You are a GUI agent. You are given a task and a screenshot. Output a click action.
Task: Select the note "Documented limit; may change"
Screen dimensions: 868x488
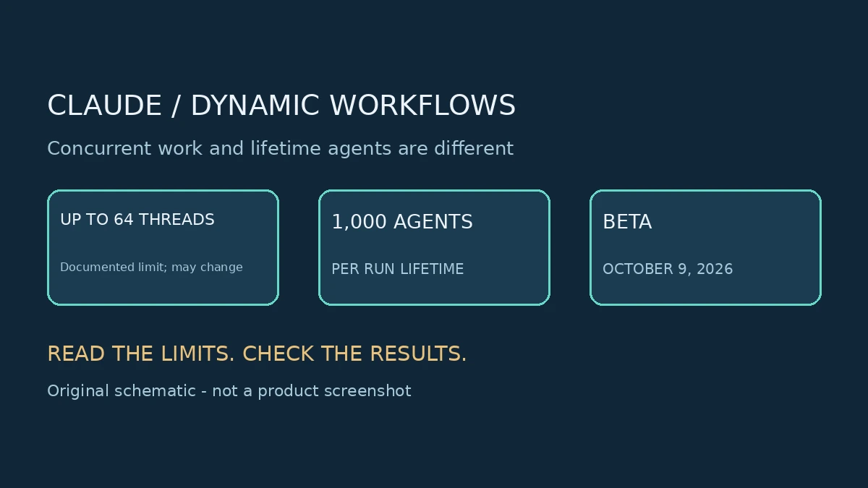pyautogui.click(x=151, y=267)
